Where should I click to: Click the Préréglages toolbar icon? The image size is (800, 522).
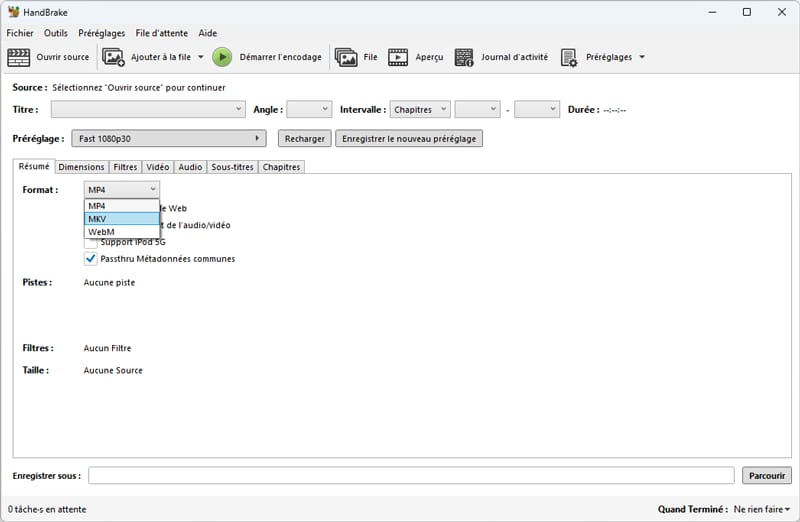point(569,57)
